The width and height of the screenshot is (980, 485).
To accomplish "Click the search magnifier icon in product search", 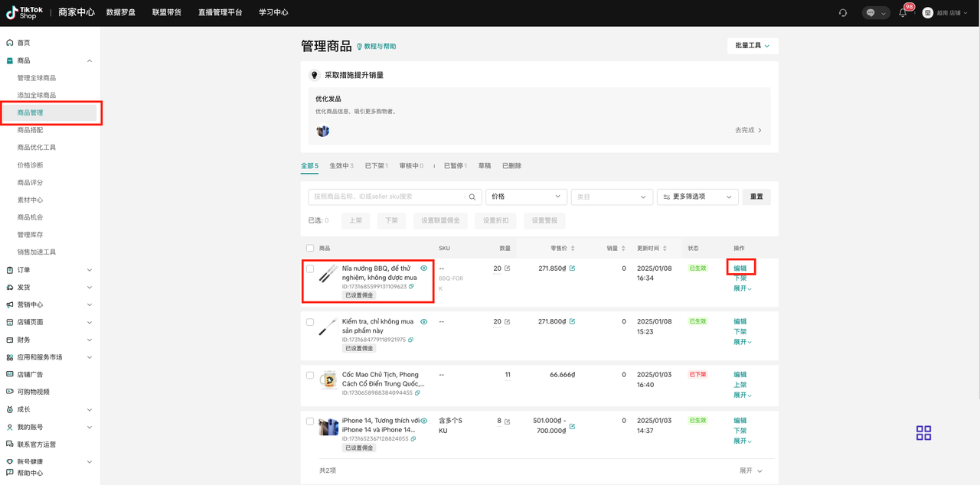I will point(472,197).
